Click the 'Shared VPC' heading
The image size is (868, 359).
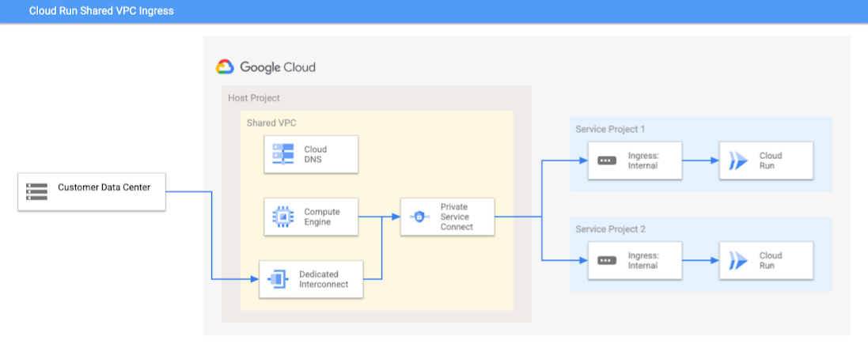pos(271,123)
